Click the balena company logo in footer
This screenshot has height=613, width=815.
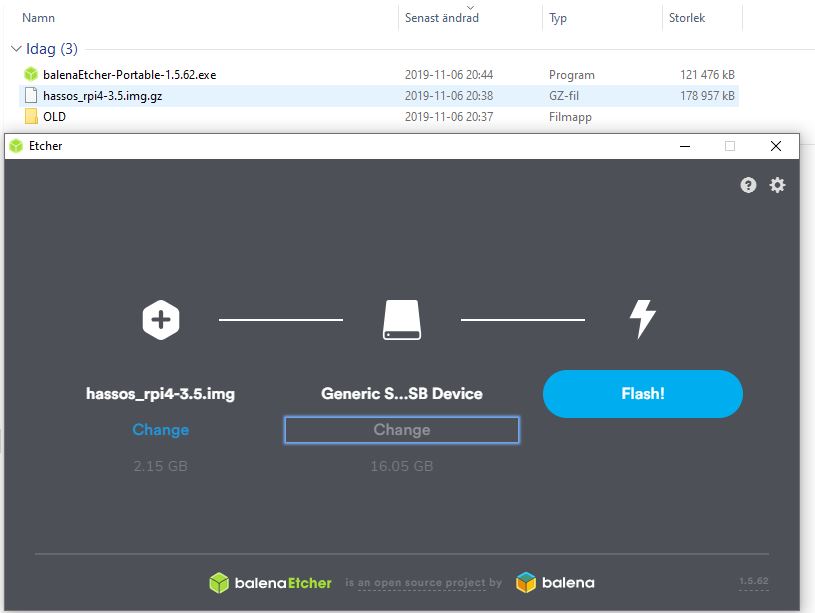tap(555, 583)
